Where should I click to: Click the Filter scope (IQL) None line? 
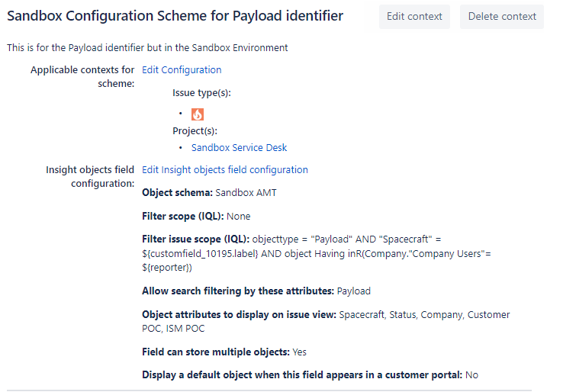tap(196, 216)
